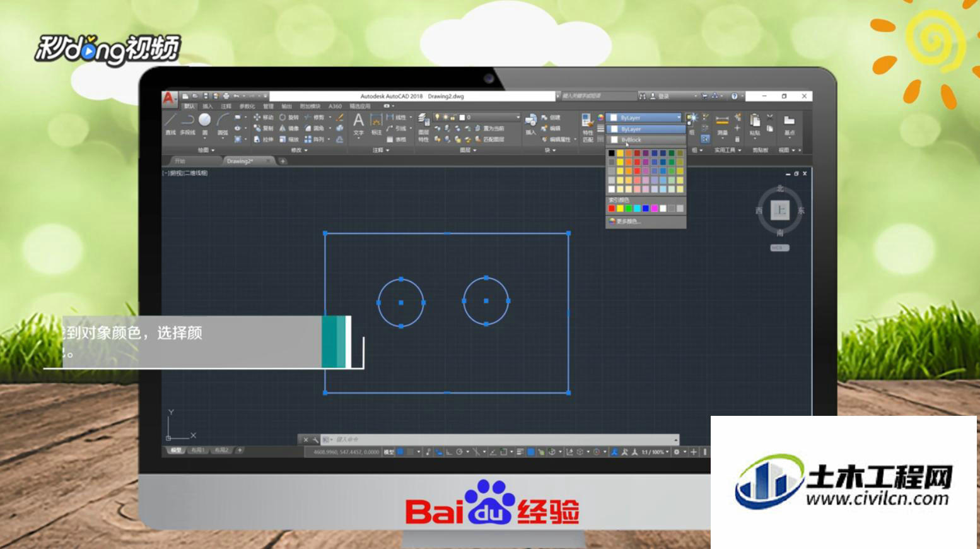The width and height of the screenshot is (980, 549).
Task: Open the AutoCAD application menu (red A)
Action: point(168,98)
